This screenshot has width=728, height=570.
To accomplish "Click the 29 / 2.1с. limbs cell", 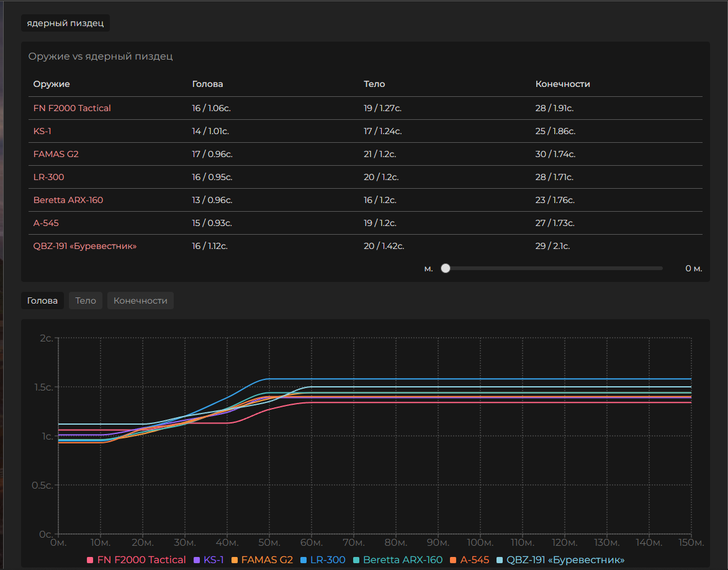I will [552, 246].
